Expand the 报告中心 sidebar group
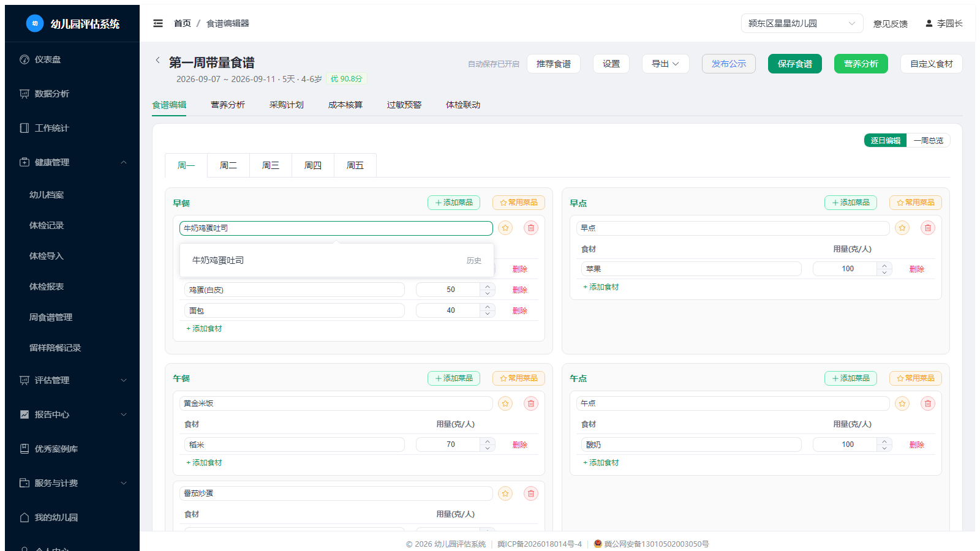Screen dimensions: 980x551 tap(72, 414)
